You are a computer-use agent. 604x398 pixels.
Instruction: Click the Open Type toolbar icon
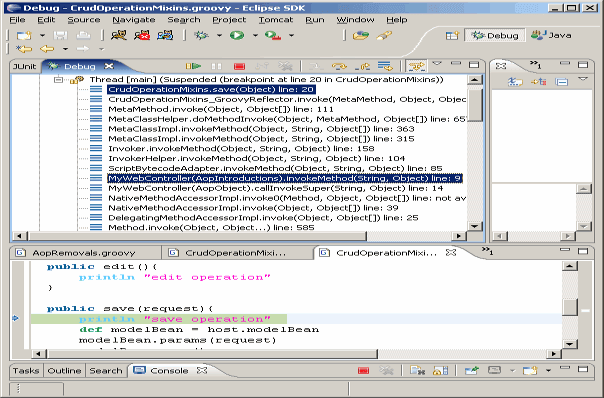point(361,35)
